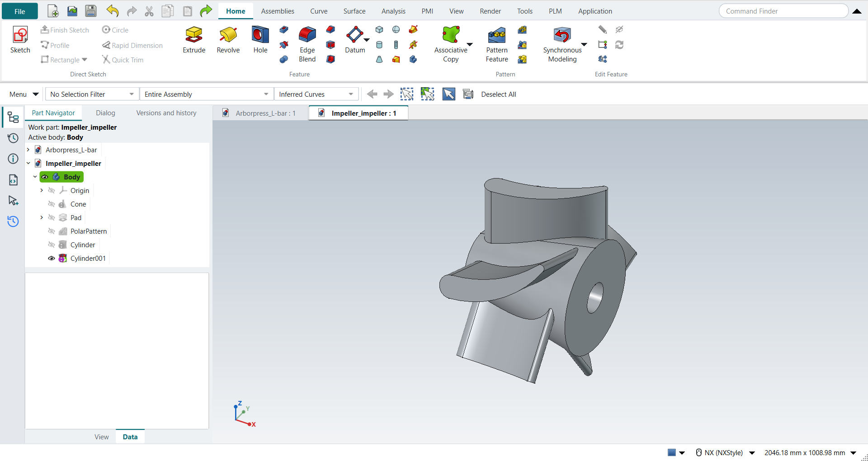Show the hidden PolarPattern feature
868x461 pixels.
click(52, 231)
